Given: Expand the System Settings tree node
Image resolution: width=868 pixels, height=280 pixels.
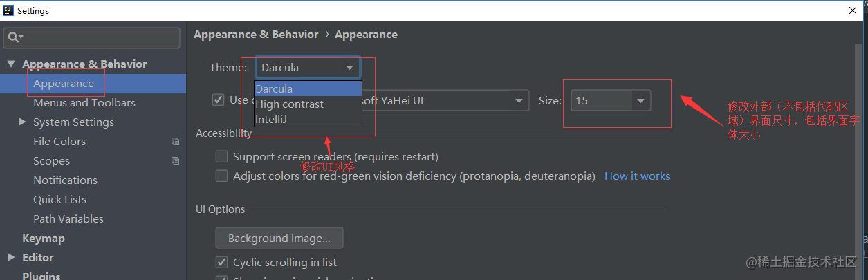Looking at the screenshot, I should point(23,122).
